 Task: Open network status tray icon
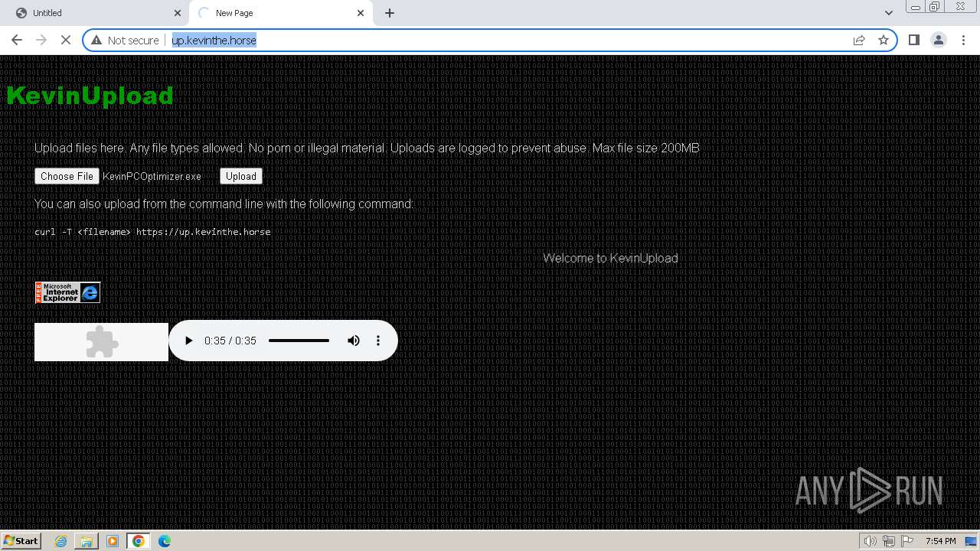coord(888,541)
